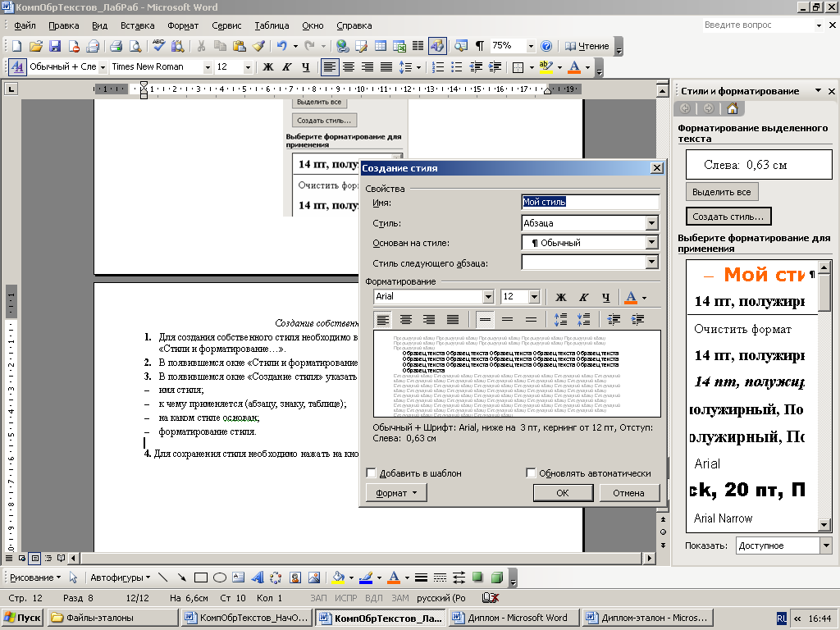Screen dimensions: 840x630
Task: Click the Open folder icon
Action: click(36, 47)
